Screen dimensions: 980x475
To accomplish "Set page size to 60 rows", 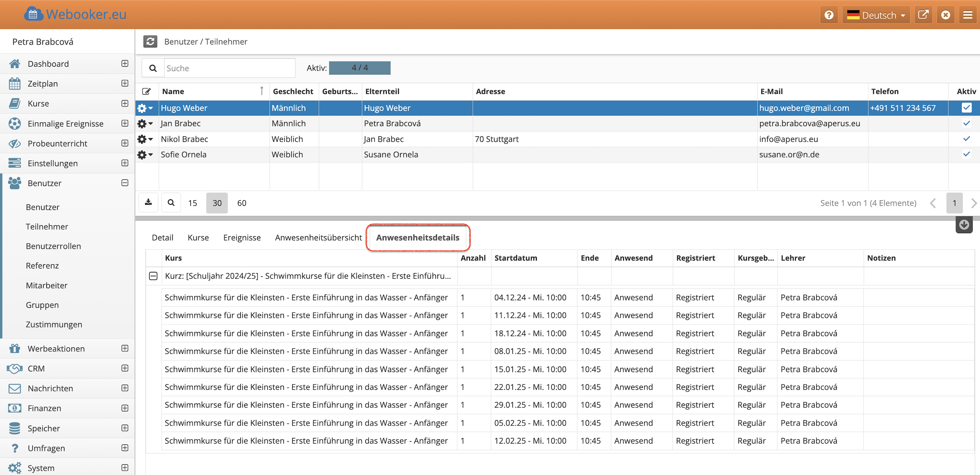I will click(x=241, y=203).
